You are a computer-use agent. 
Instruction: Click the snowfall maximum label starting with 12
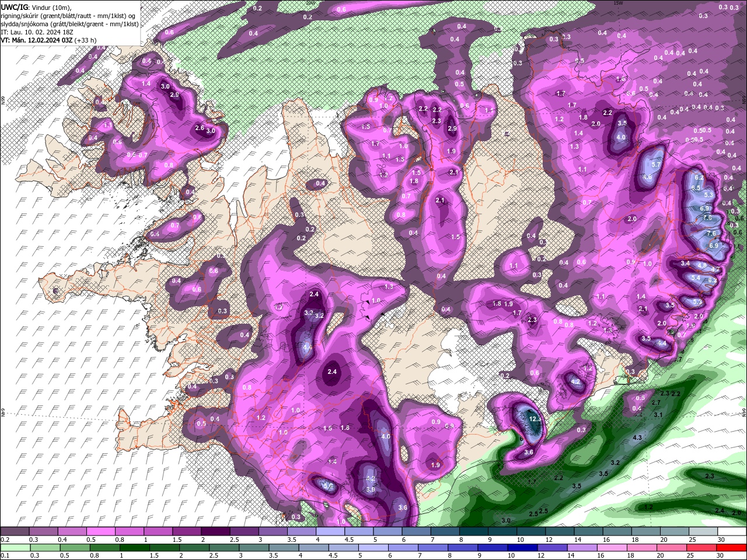pyautogui.click(x=535, y=419)
